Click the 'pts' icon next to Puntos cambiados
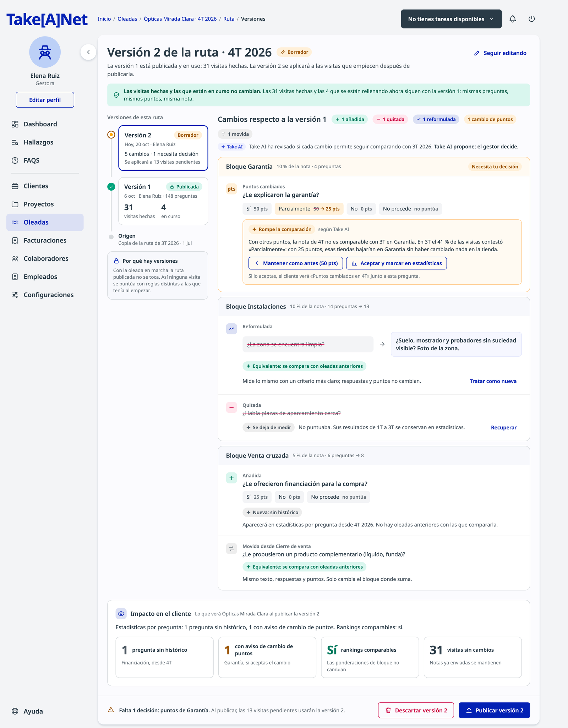 tap(231, 189)
